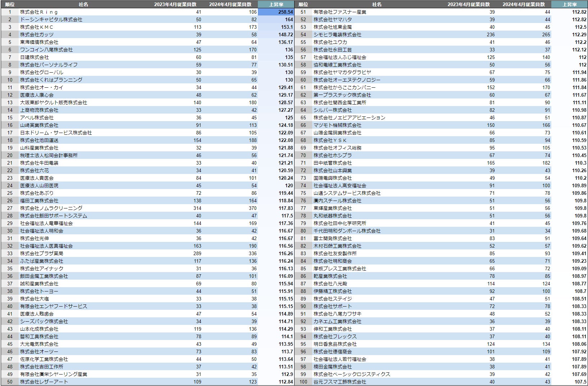Click company name 株式会社ガッツ
588x386 pixels.
click(x=37, y=35)
